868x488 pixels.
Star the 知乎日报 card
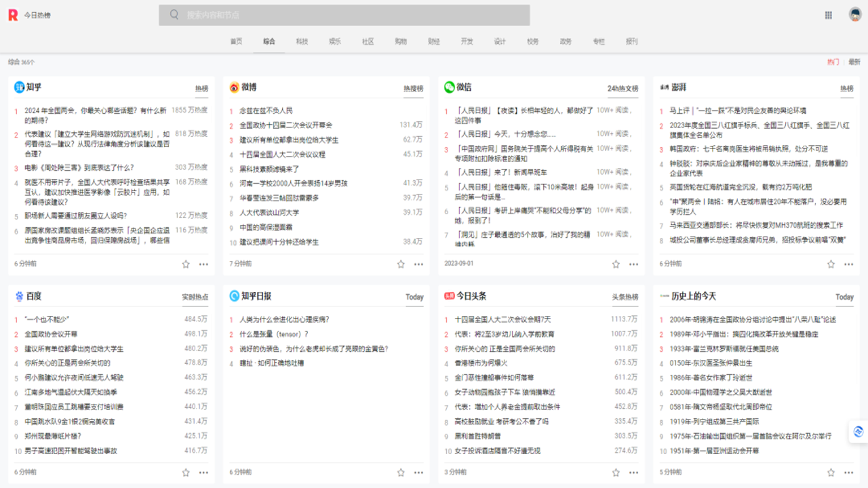coord(401,472)
